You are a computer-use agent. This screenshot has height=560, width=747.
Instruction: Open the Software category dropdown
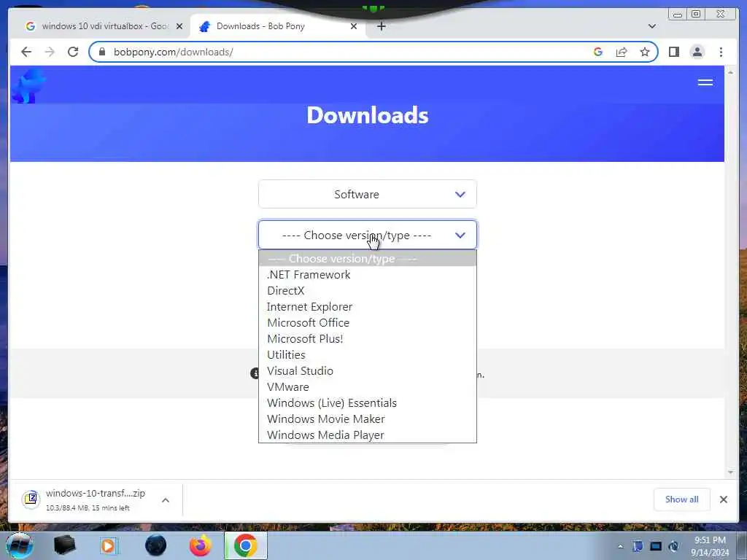[368, 194]
